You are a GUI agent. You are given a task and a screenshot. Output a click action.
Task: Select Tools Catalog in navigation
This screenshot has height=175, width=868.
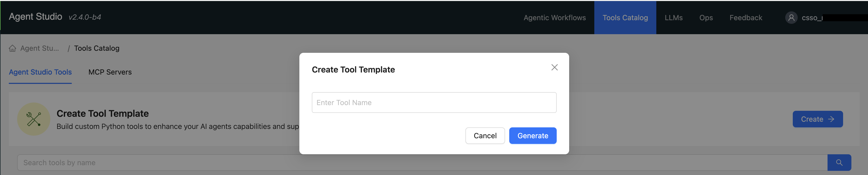(625, 18)
